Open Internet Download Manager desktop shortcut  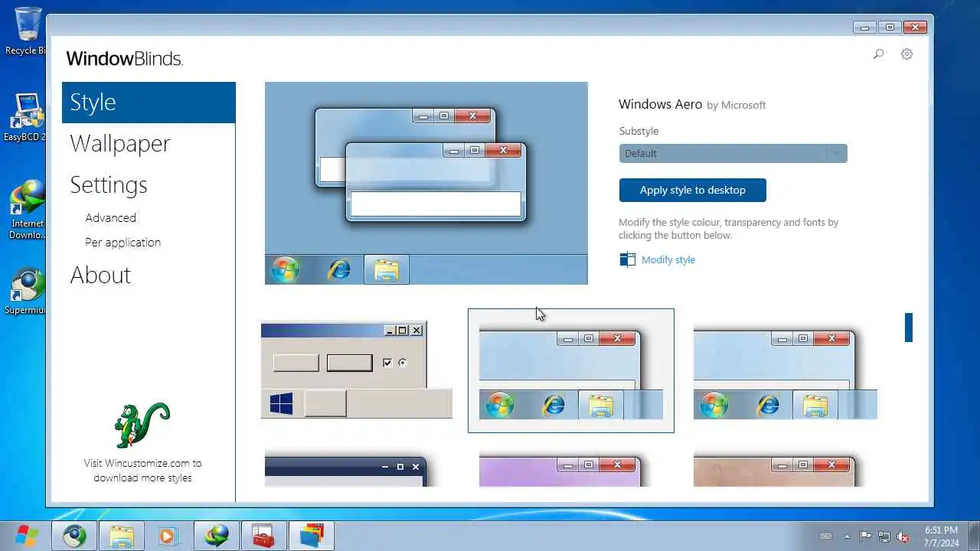point(28,210)
